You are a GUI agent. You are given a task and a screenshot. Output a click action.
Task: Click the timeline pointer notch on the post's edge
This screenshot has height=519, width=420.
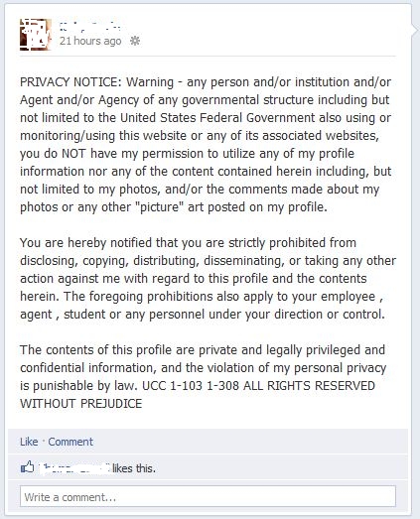click(414, 29)
